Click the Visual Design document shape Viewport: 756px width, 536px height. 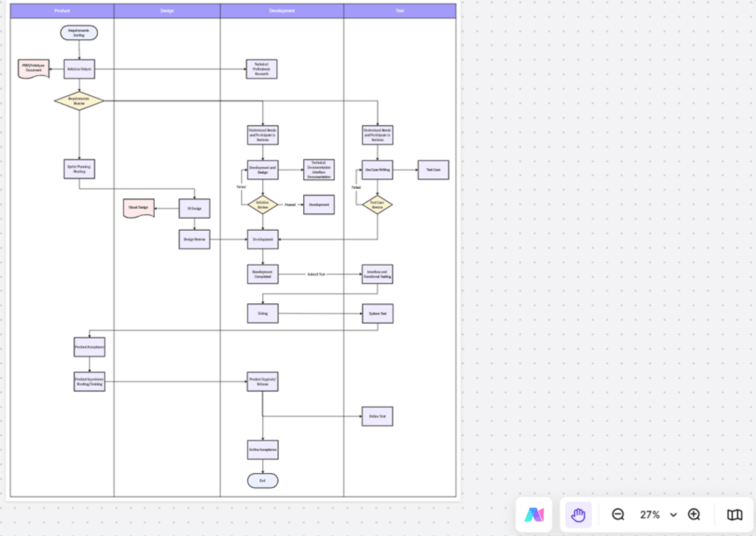139,208
